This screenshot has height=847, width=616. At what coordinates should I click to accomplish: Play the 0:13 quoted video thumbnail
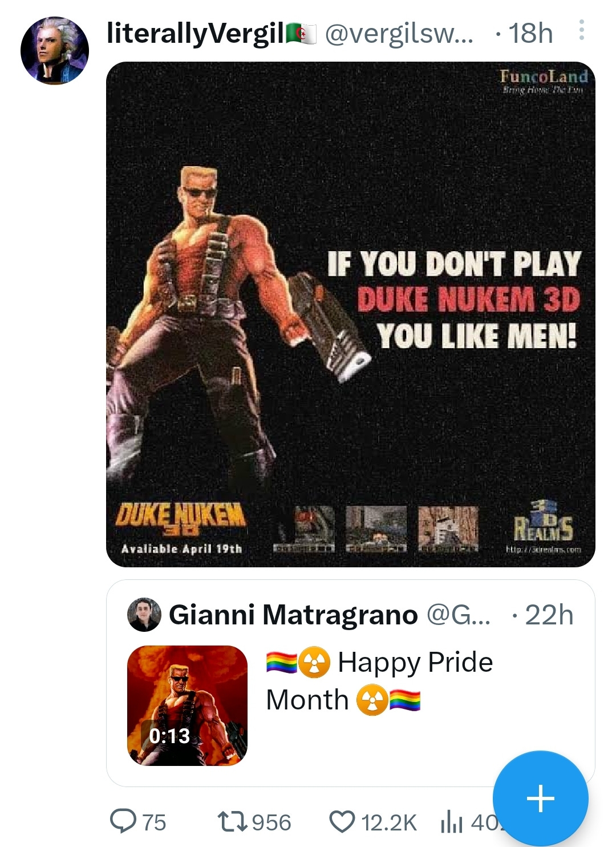[187, 705]
